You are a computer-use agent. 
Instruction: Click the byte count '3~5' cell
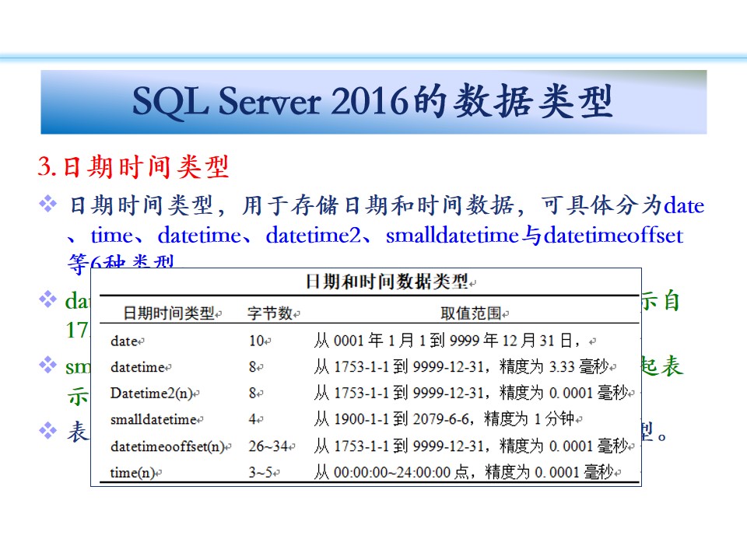click(x=261, y=472)
